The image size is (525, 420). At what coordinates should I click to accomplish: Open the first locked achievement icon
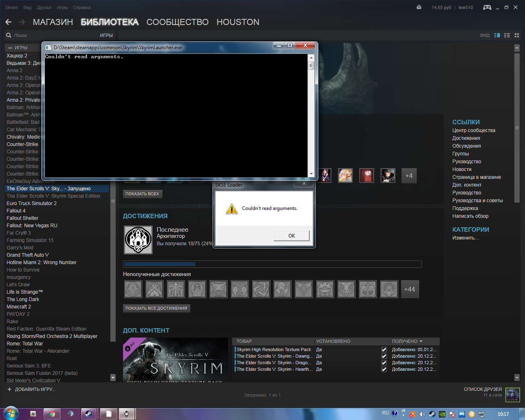tap(133, 289)
